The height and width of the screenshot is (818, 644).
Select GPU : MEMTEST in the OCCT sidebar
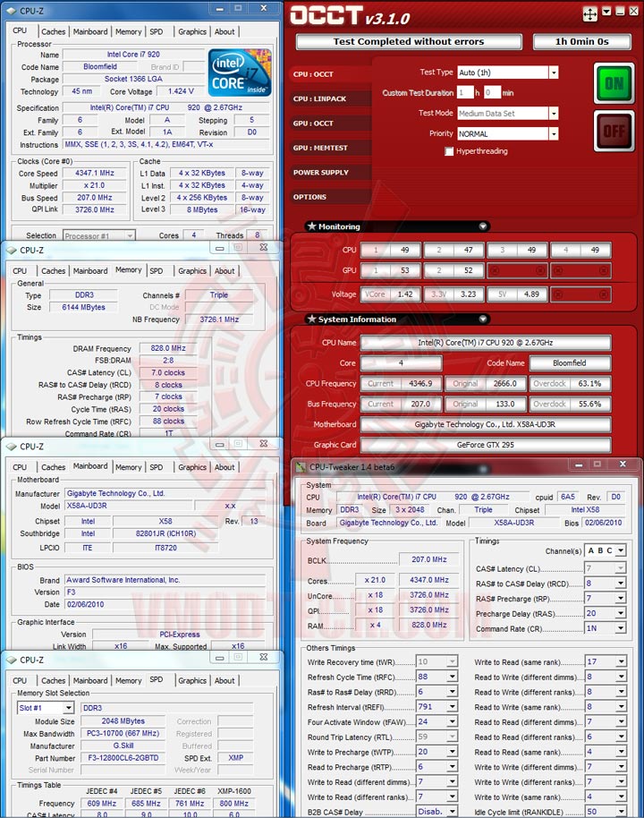pyautogui.click(x=328, y=148)
